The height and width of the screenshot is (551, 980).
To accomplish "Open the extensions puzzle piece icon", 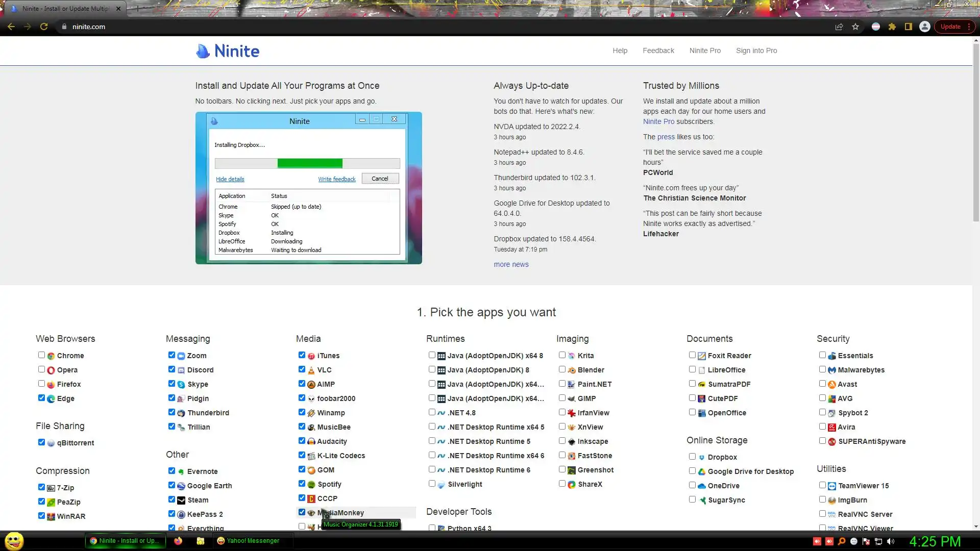I will coord(892,27).
